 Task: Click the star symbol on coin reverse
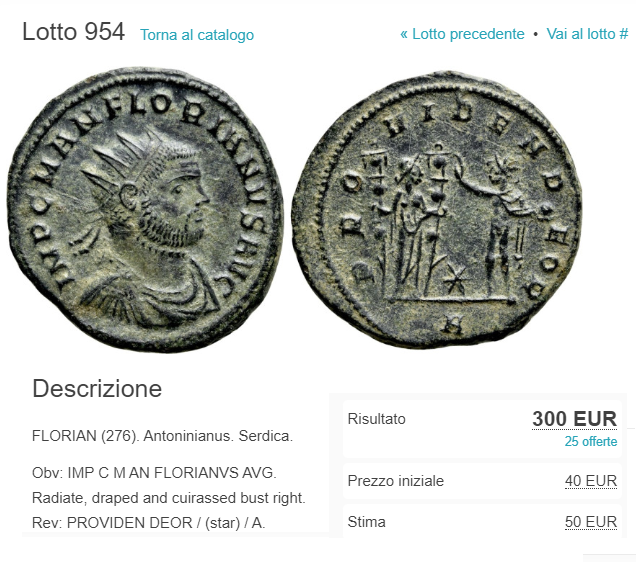click(455, 280)
